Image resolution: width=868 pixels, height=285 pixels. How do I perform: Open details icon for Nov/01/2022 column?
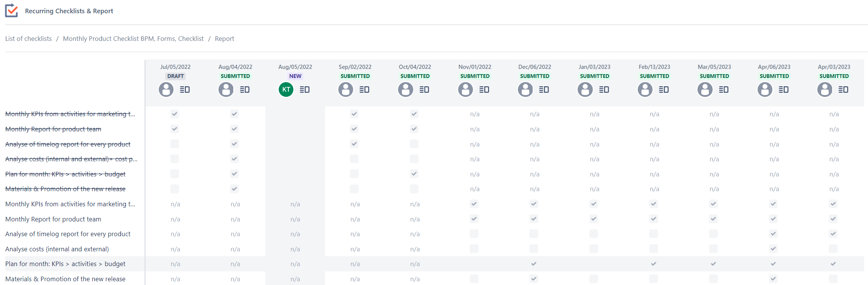click(x=484, y=90)
